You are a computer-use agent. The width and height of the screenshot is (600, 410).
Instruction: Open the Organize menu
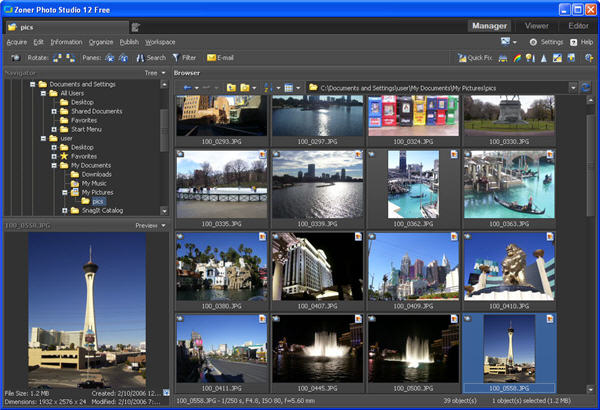coord(100,42)
